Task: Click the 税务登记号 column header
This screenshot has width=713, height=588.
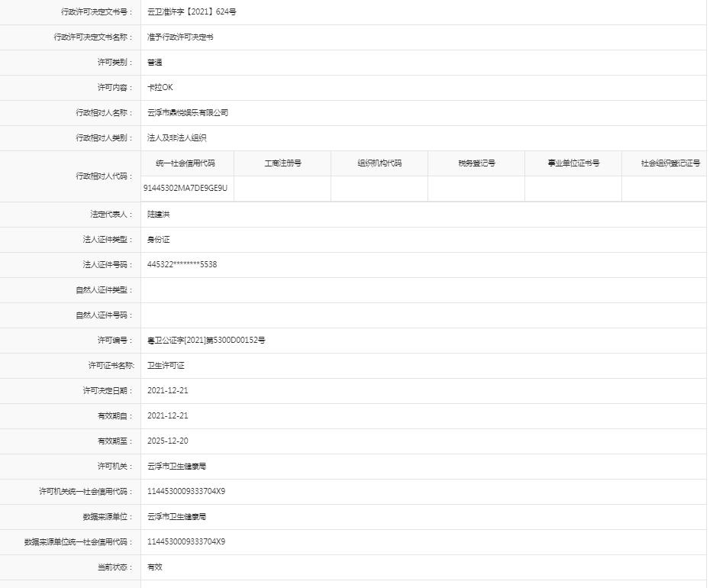Action: 476,163
